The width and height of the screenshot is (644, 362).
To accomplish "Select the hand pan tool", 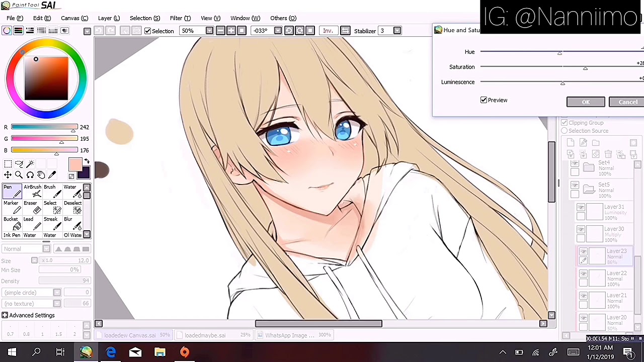I will pos(41,175).
